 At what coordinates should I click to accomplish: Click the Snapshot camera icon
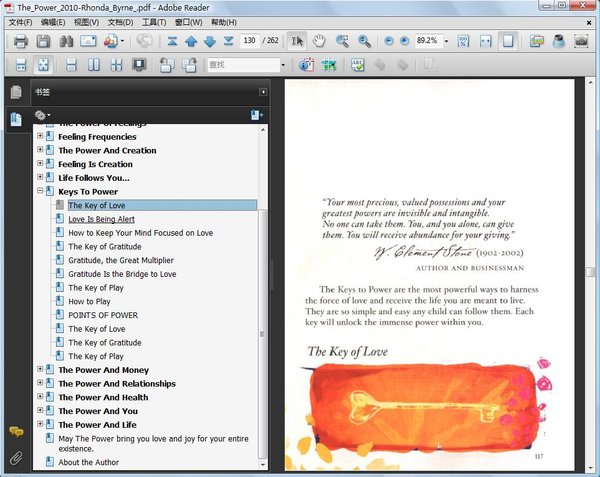click(581, 41)
